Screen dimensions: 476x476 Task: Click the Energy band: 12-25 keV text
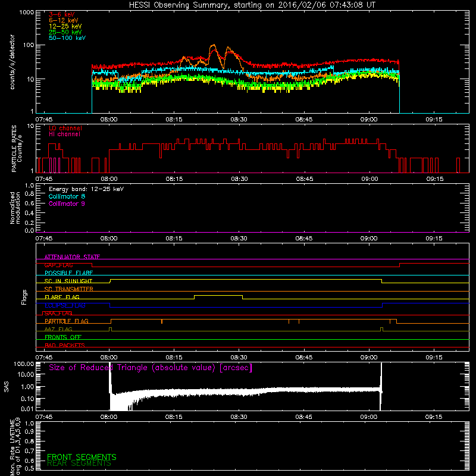(x=86, y=189)
